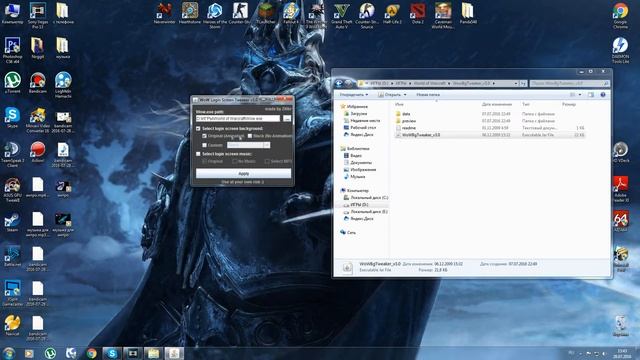The width and height of the screenshot is (640, 360).
Task: Click the Explorer search box
Action: pyautogui.click(x=570, y=83)
